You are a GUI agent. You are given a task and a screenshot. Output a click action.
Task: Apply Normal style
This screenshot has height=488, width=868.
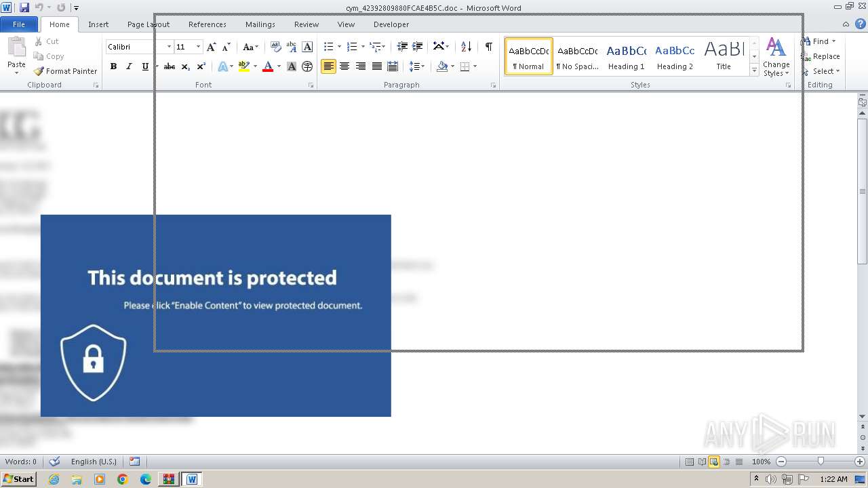tap(529, 56)
